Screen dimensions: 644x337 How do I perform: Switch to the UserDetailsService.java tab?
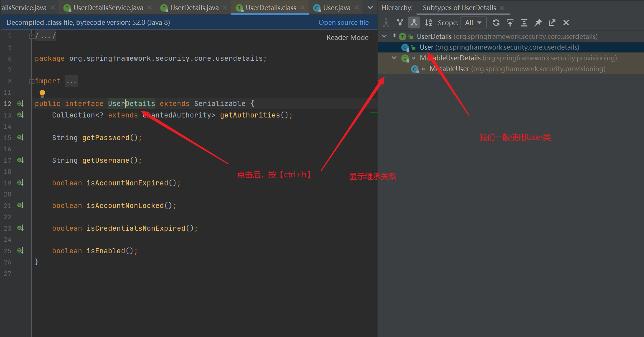coord(106,7)
